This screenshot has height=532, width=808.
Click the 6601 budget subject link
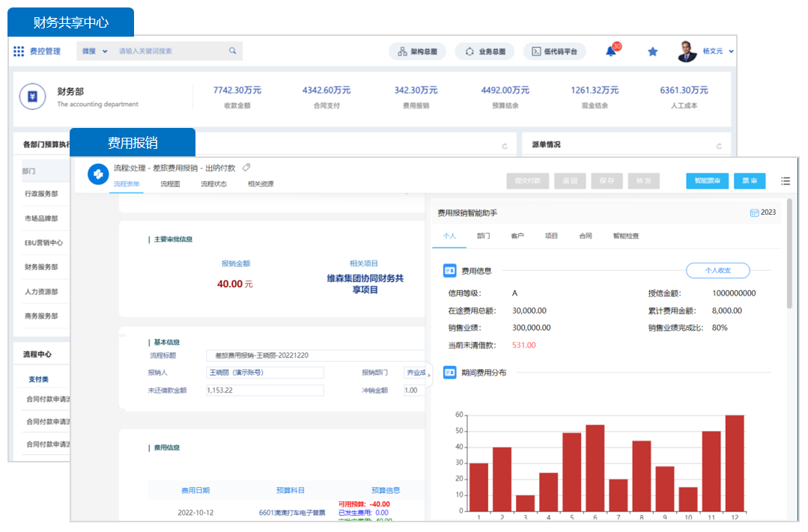coord(292,513)
